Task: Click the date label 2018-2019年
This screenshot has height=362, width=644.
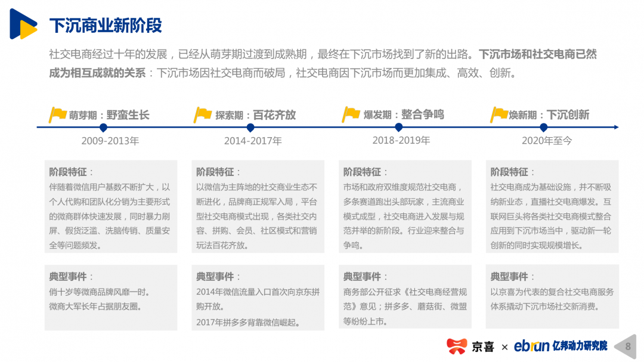Action: point(401,141)
